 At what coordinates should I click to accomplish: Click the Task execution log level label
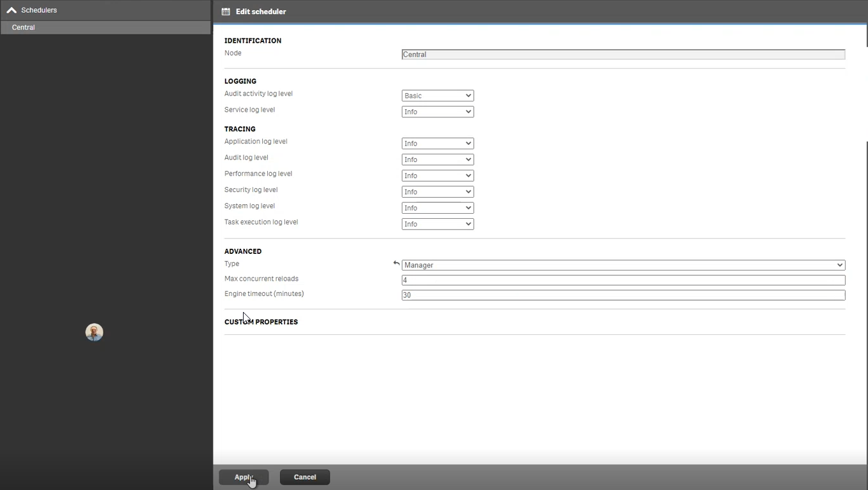click(x=261, y=222)
